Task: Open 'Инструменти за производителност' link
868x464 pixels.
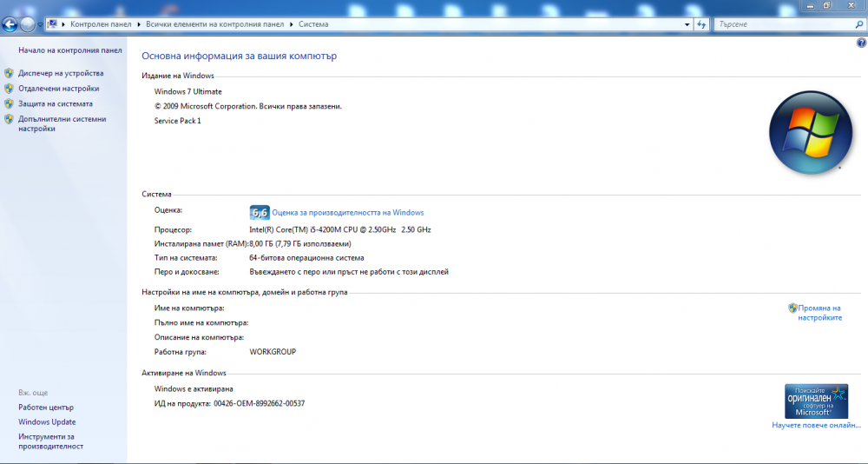Action: coord(51,441)
